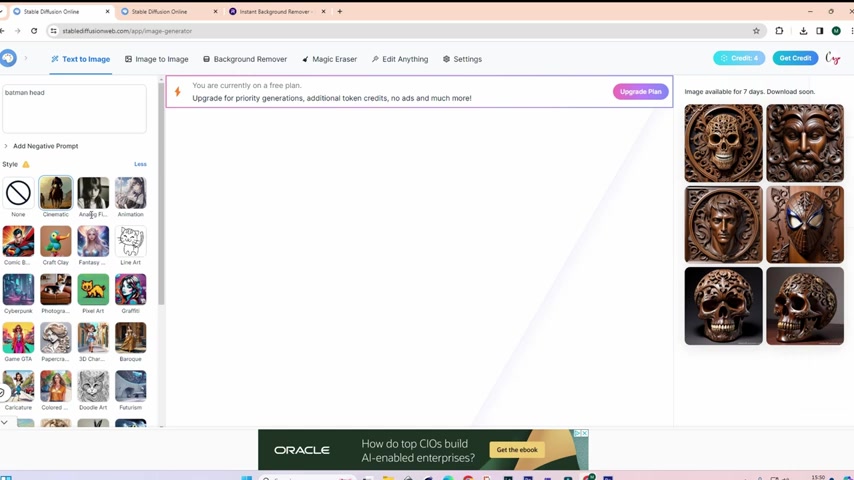Choose the Cyberpunk style

[18, 289]
